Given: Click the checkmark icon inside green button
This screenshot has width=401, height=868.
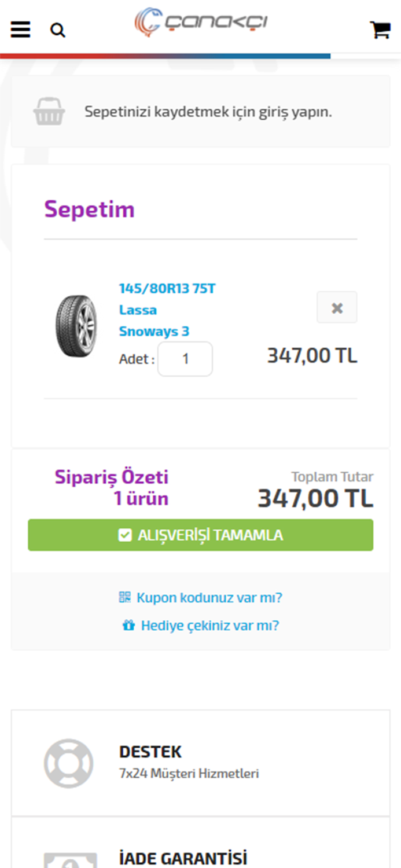Looking at the screenshot, I should (125, 535).
